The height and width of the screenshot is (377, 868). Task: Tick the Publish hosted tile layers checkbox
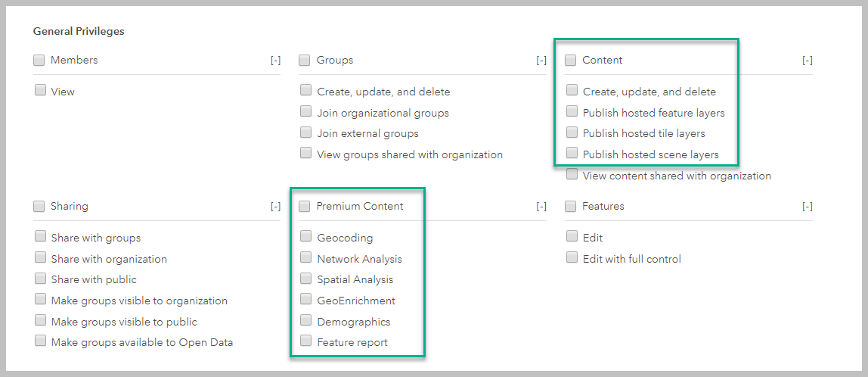click(572, 132)
